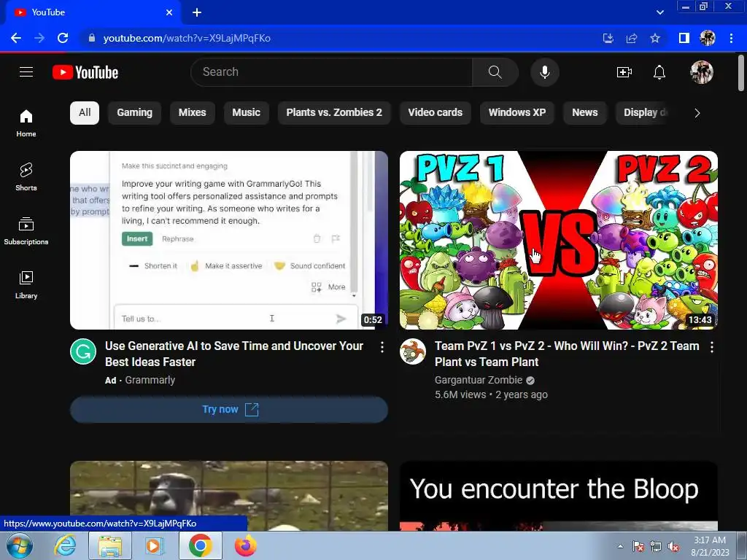
Task: Open the tab search dropdown arrow
Action: [659, 12]
